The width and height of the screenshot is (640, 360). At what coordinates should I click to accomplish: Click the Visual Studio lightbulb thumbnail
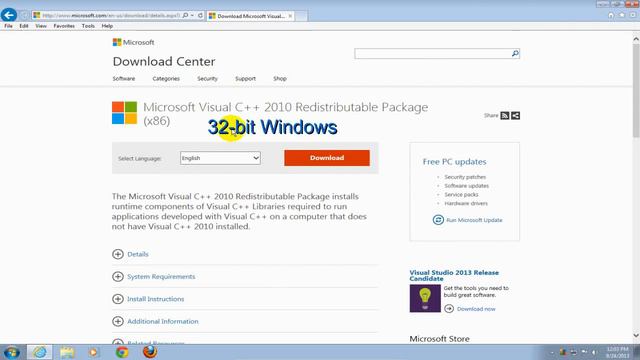click(x=425, y=298)
